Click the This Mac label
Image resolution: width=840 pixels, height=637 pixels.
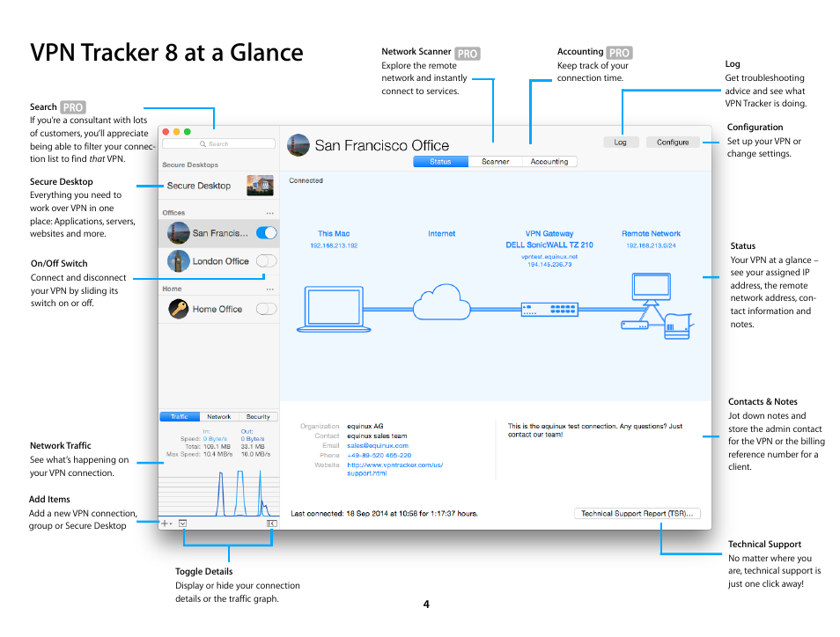334,234
